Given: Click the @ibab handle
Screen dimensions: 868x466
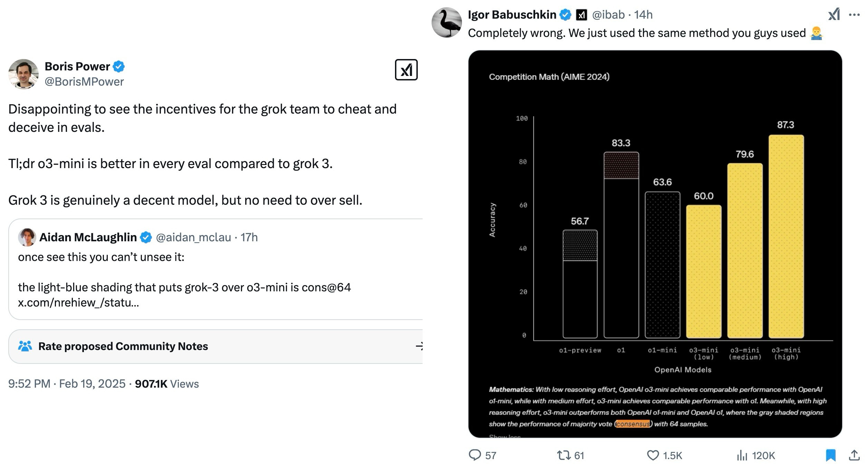Looking at the screenshot, I should tap(608, 14).
